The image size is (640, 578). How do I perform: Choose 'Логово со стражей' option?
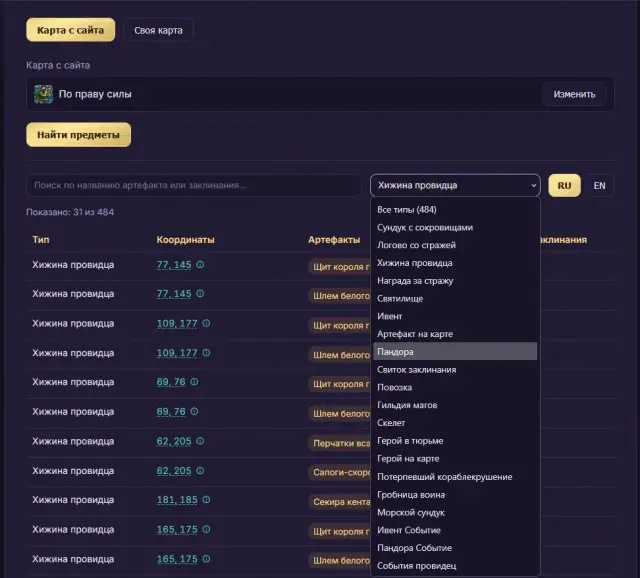[x=455, y=245]
